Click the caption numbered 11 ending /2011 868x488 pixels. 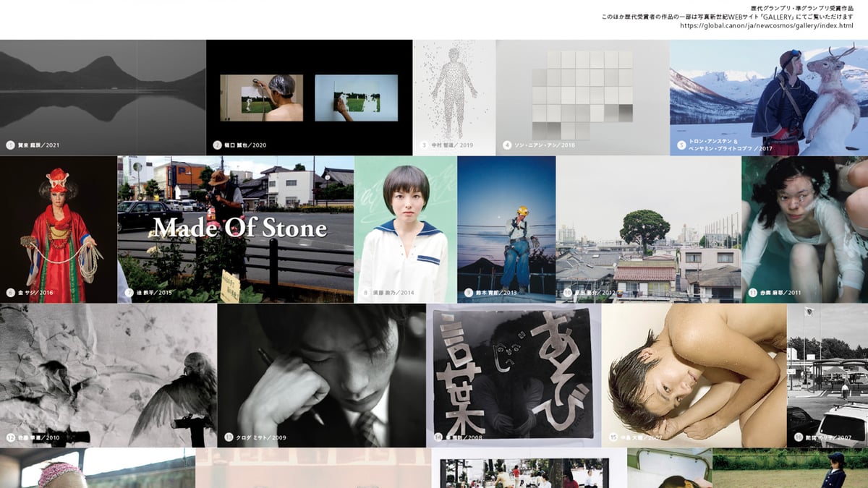pyautogui.click(x=775, y=293)
